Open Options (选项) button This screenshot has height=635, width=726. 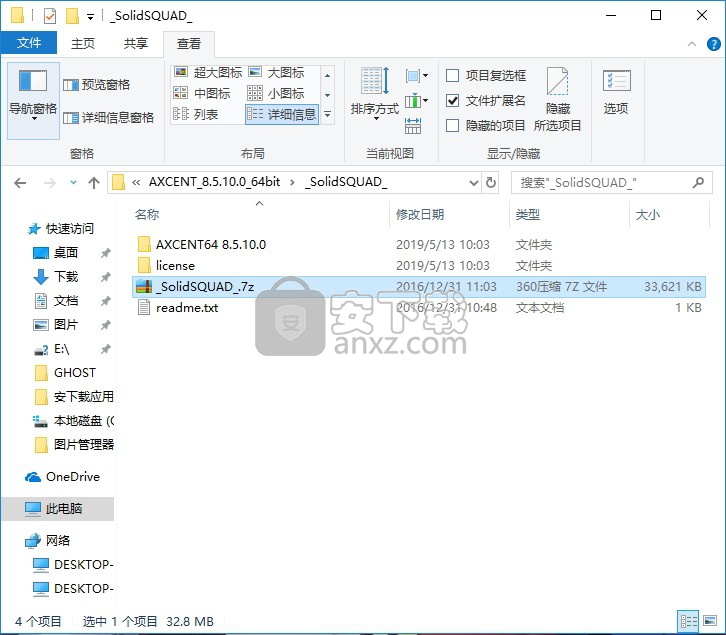click(x=616, y=93)
